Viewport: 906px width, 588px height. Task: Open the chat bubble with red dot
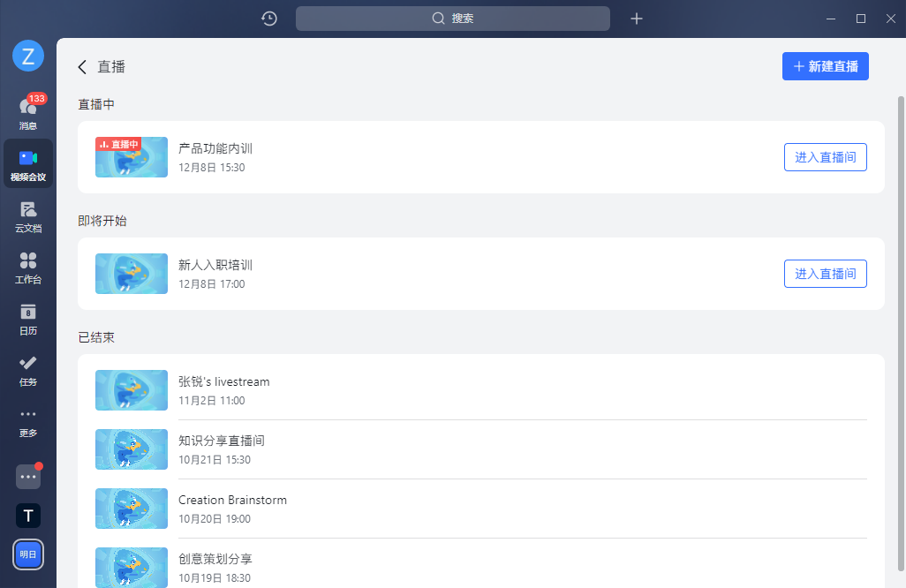[28, 477]
